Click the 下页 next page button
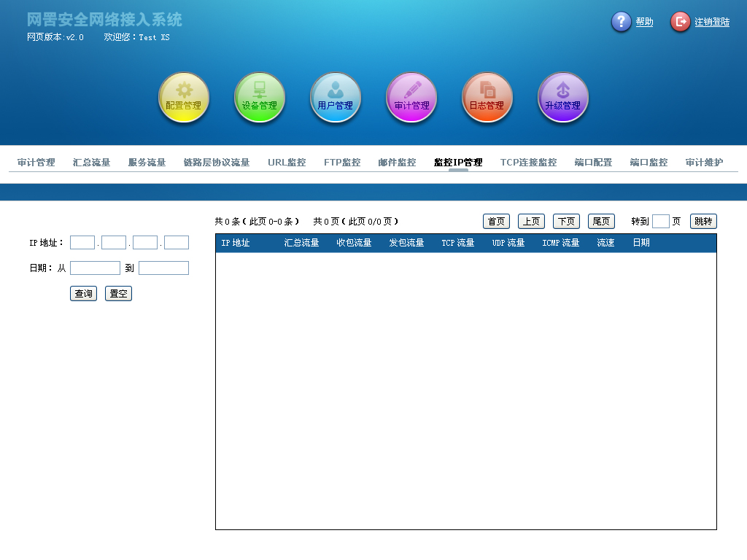 566,222
